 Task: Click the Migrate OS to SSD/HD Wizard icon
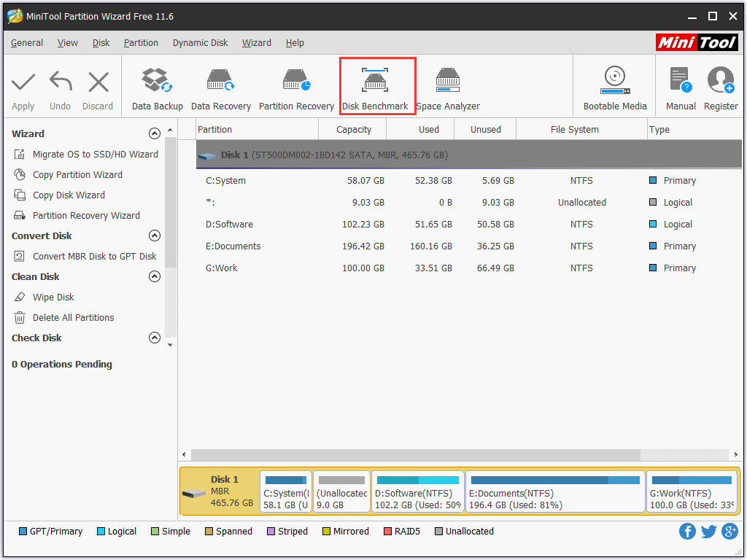click(20, 155)
